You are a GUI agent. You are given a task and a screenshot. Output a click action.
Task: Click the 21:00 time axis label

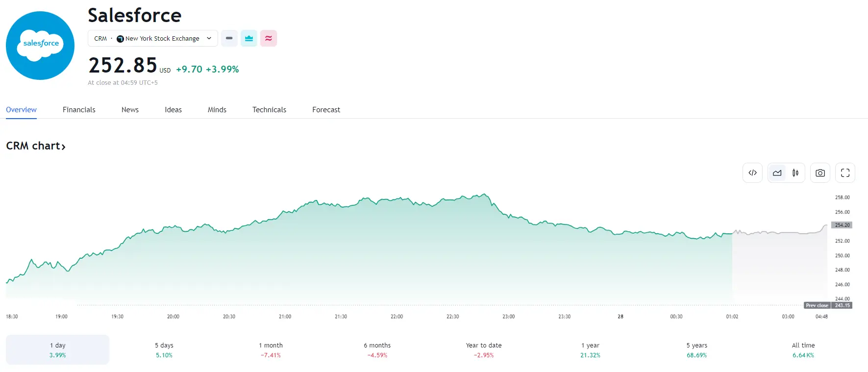[285, 317]
